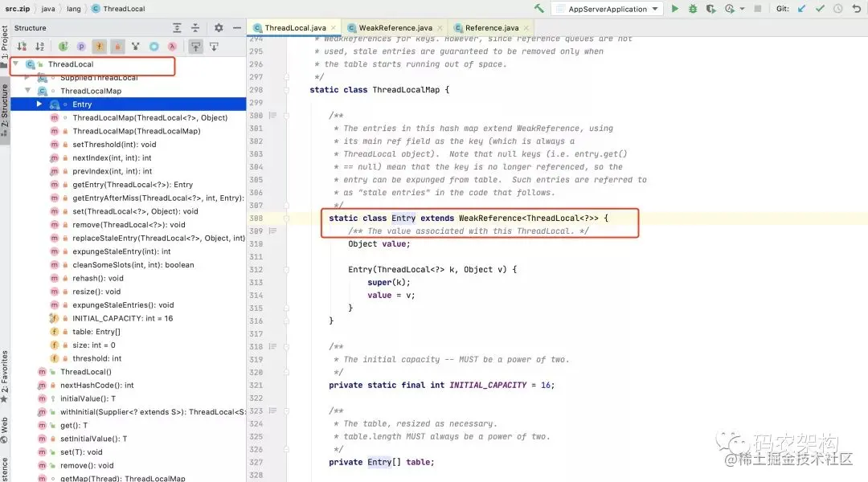Click ThreadLocal in the breadcrumb

[x=118, y=9]
